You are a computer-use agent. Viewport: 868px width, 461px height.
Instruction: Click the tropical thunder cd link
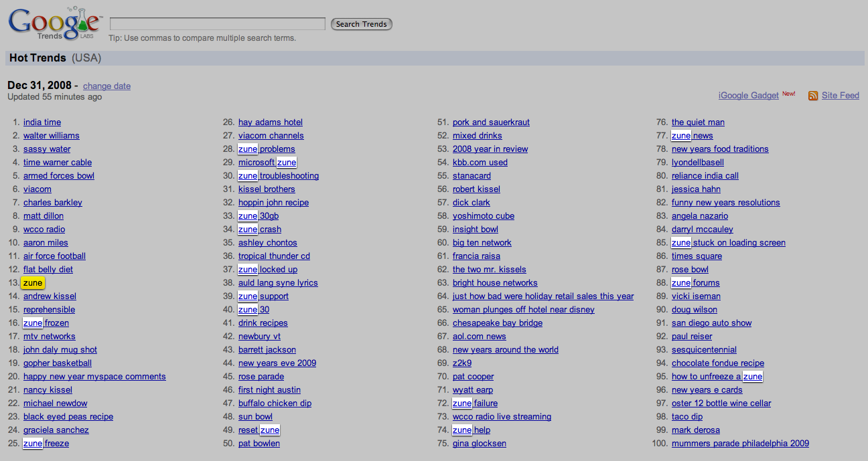(274, 256)
